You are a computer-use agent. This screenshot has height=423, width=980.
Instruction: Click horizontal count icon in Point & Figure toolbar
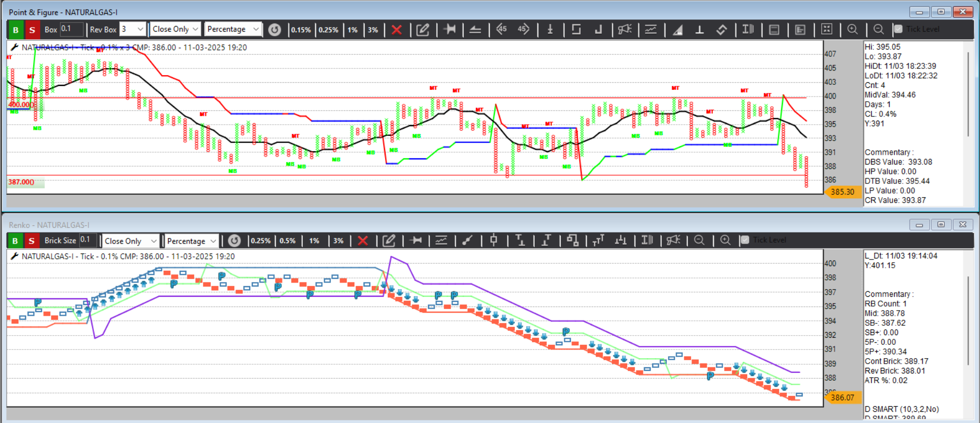[x=450, y=29]
